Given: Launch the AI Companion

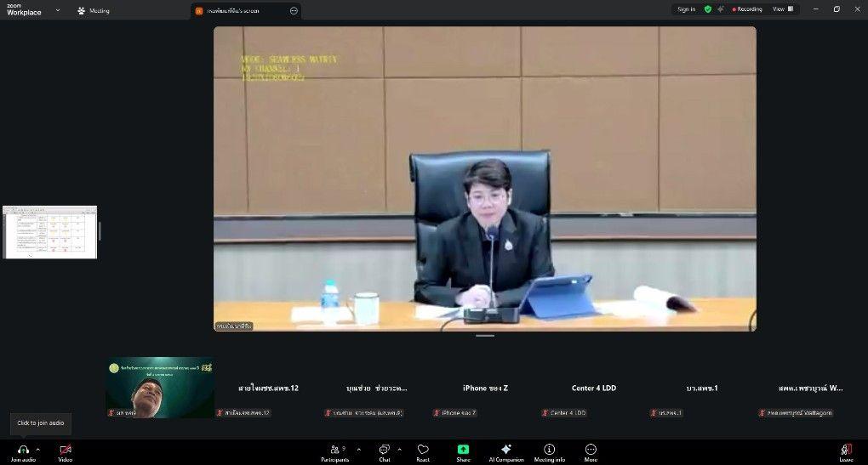Looking at the screenshot, I should click(x=505, y=450).
